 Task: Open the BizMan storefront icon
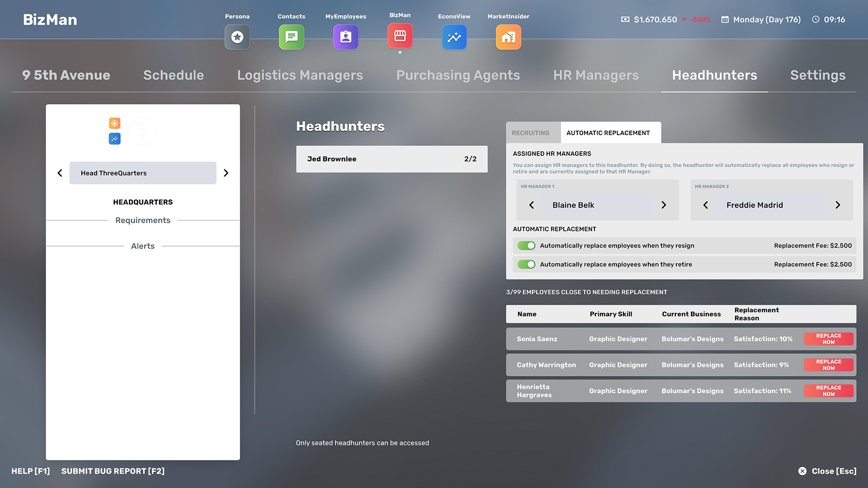(x=400, y=36)
